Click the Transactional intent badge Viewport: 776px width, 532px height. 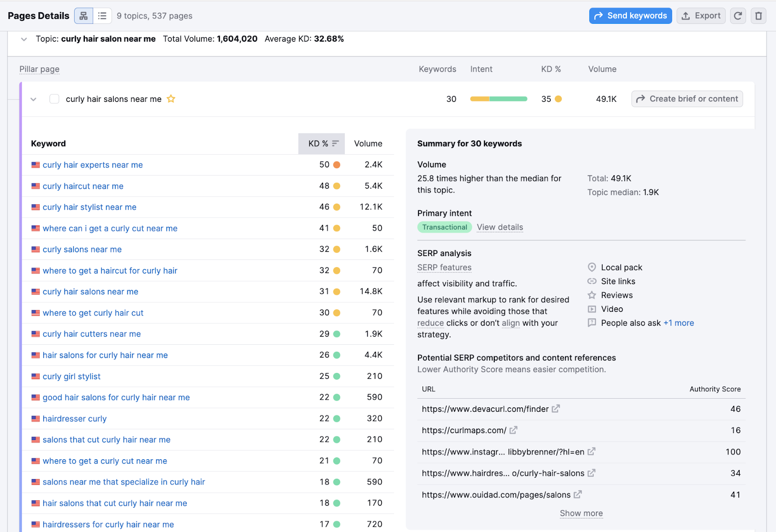pyautogui.click(x=444, y=227)
